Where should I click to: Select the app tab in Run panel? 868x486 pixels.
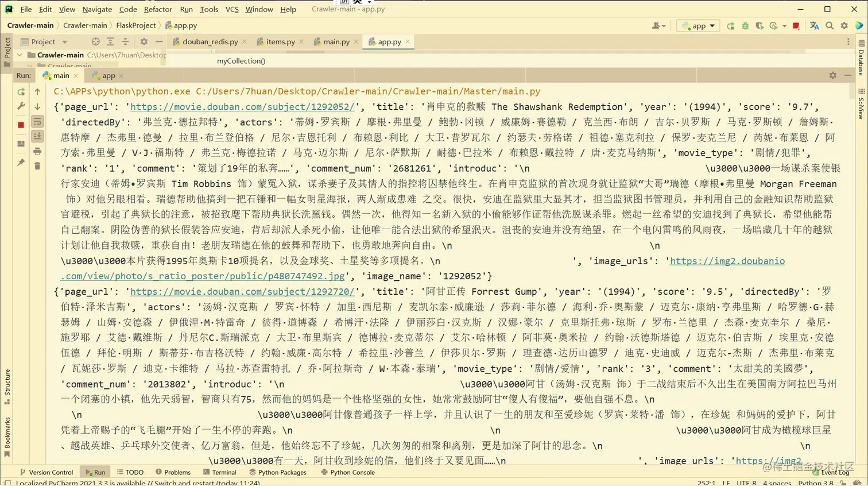click(x=108, y=75)
